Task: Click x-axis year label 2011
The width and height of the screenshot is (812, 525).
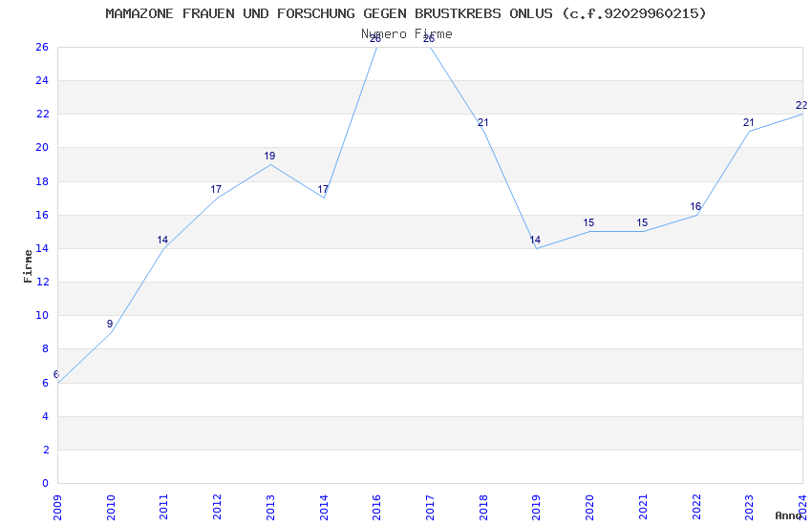Action: pos(163,508)
